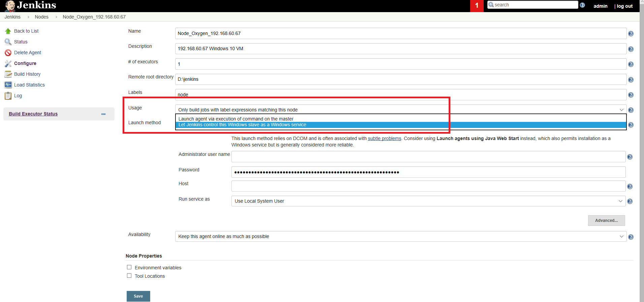
Task: Select 'Let Jenkins control this Windows slave' option
Action: (x=401, y=125)
